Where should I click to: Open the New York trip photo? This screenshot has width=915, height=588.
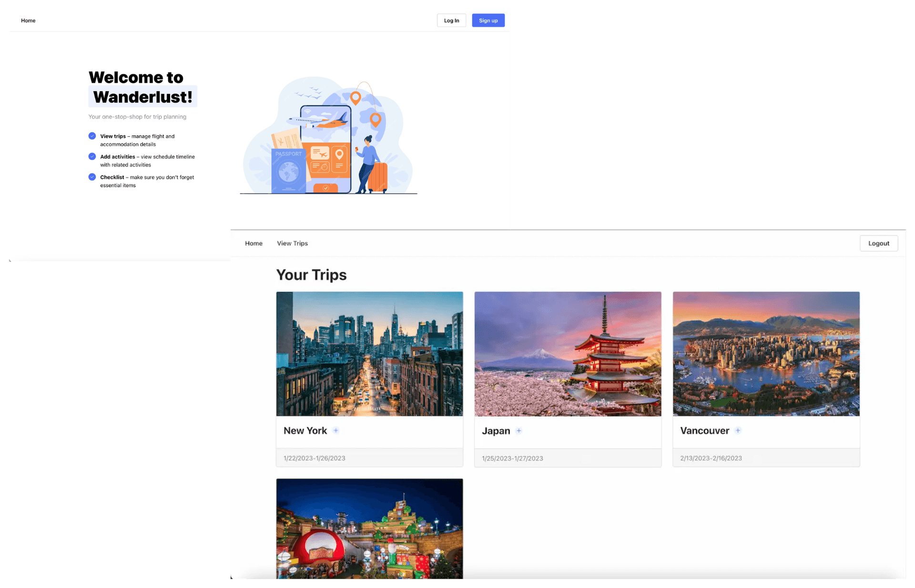(369, 354)
